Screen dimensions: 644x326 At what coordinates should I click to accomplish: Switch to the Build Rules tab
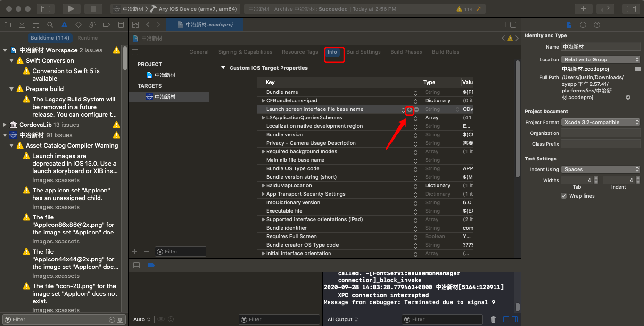point(446,52)
